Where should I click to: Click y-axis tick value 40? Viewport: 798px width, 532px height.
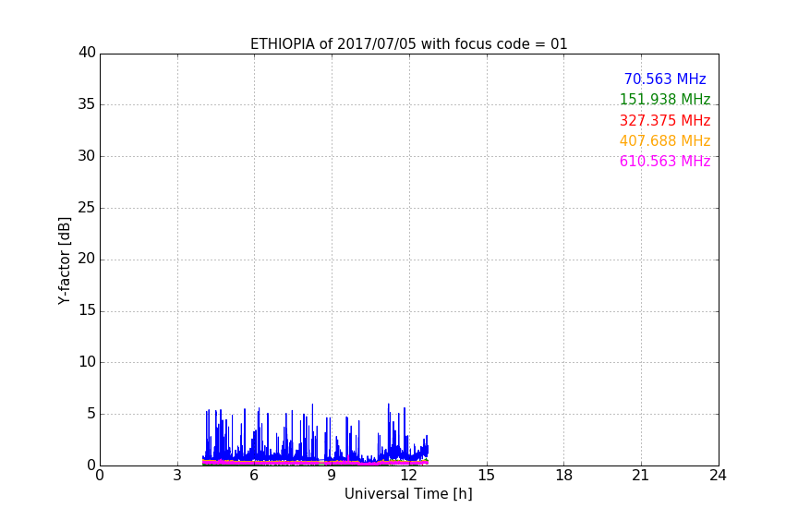tap(87, 53)
